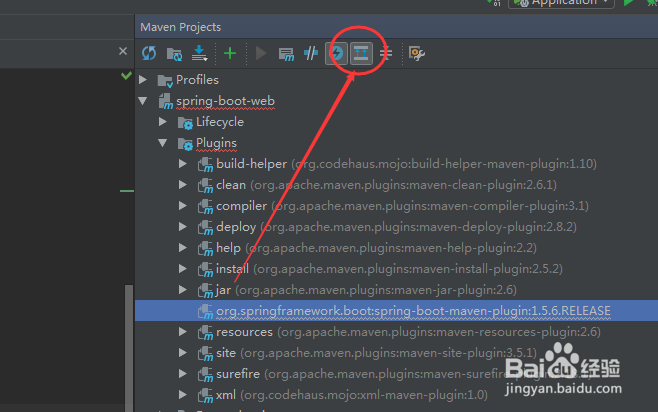Image resolution: width=658 pixels, height=412 pixels.
Task: Select spring-boot-web project label
Action: pyautogui.click(x=225, y=101)
